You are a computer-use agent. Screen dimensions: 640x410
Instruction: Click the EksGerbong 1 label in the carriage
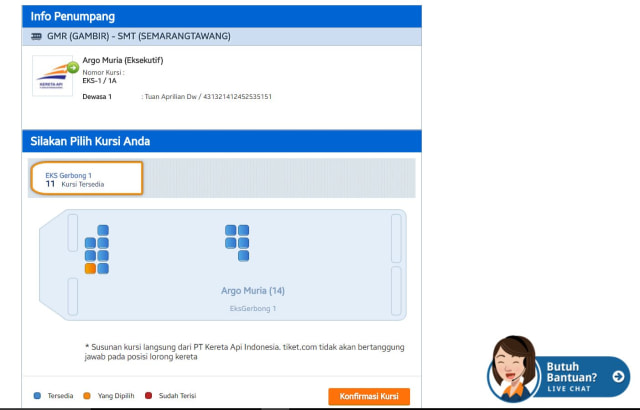tap(253, 308)
